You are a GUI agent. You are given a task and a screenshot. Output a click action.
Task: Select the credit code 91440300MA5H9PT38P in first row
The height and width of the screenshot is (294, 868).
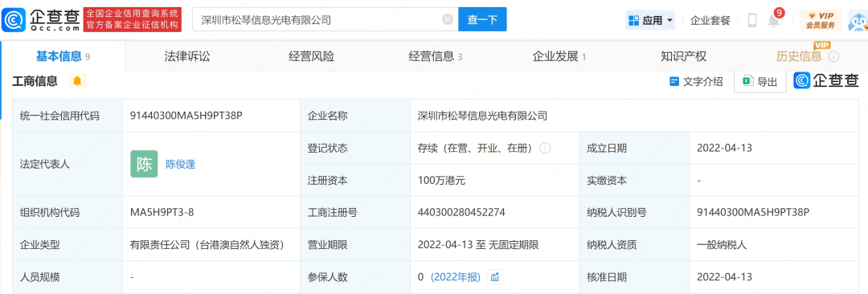coord(186,116)
